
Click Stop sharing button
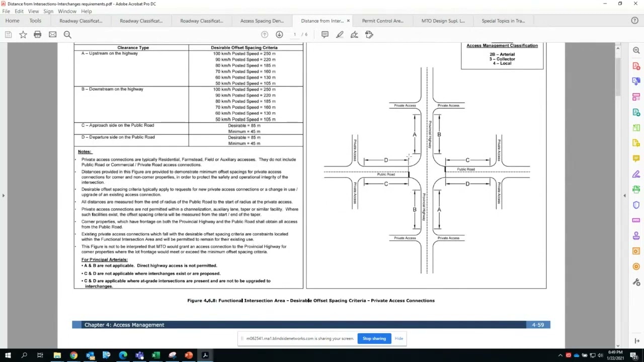(x=374, y=338)
